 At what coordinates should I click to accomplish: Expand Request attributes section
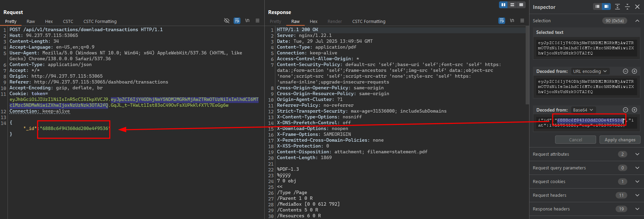[637, 154]
